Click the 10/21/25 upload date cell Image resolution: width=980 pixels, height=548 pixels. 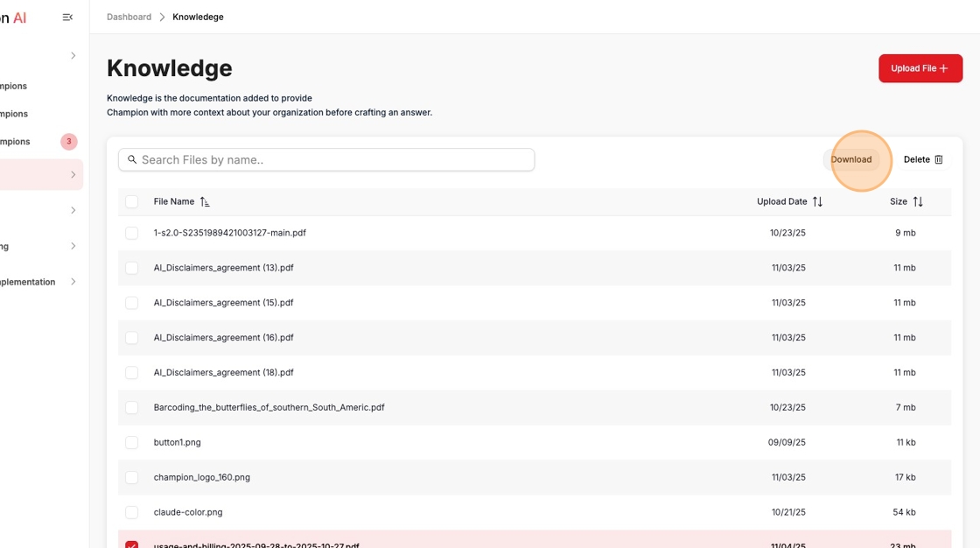click(x=788, y=512)
